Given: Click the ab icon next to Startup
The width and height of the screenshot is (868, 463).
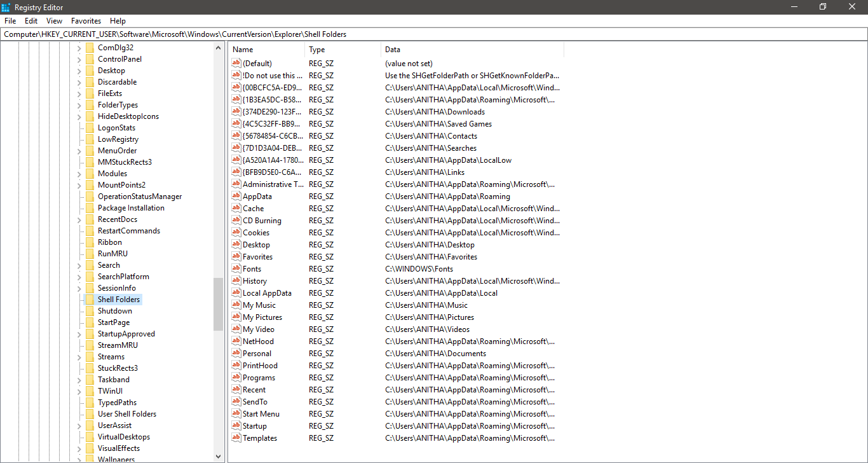Looking at the screenshot, I should tap(236, 426).
